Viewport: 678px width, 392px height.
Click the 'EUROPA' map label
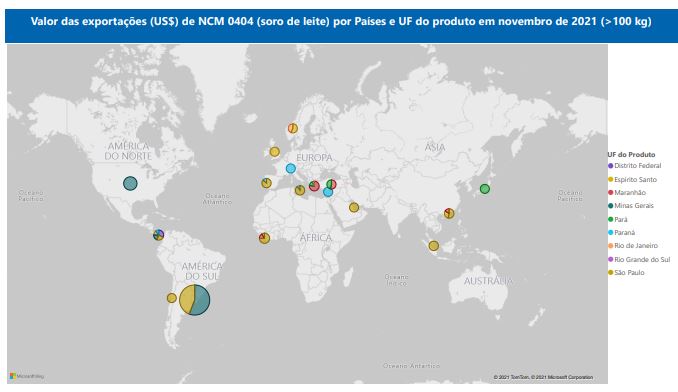click(x=314, y=158)
